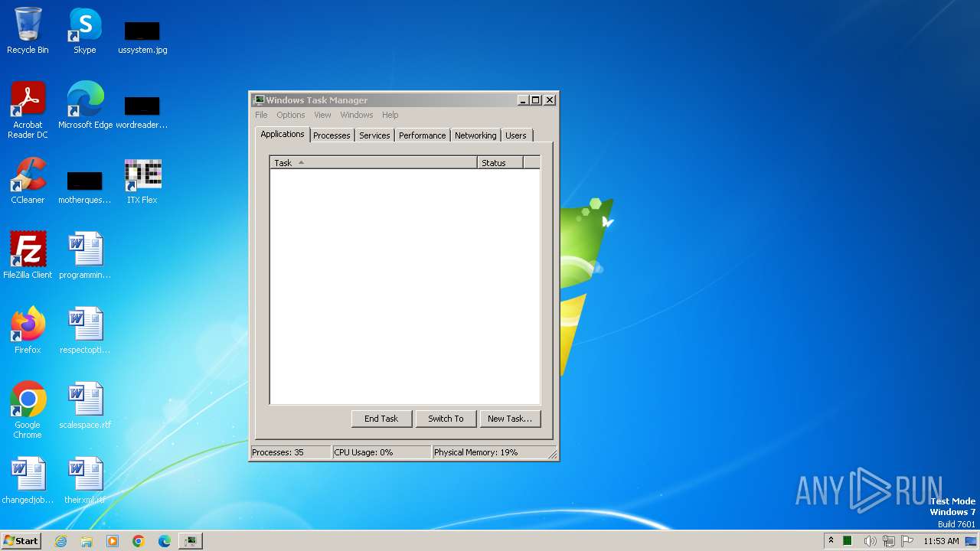This screenshot has height=551, width=980.
Task: Click the Switch To button
Action: click(446, 419)
